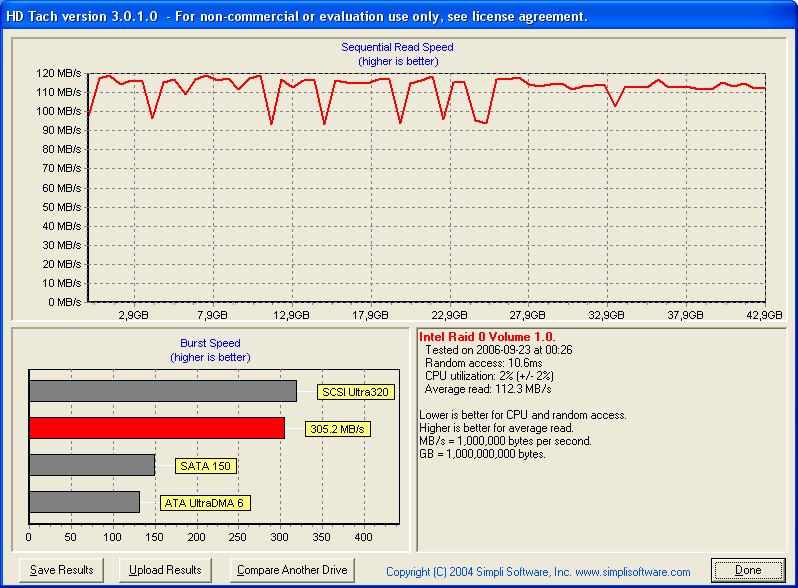Image resolution: width=798 pixels, height=588 pixels.
Task: Click the Sequential Read Speed chart title
Action: 397,47
